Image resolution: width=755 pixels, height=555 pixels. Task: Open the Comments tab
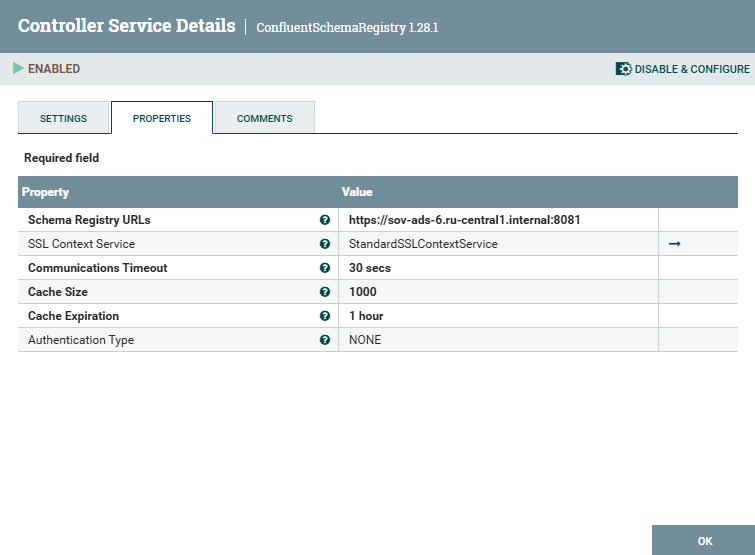click(x=265, y=118)
